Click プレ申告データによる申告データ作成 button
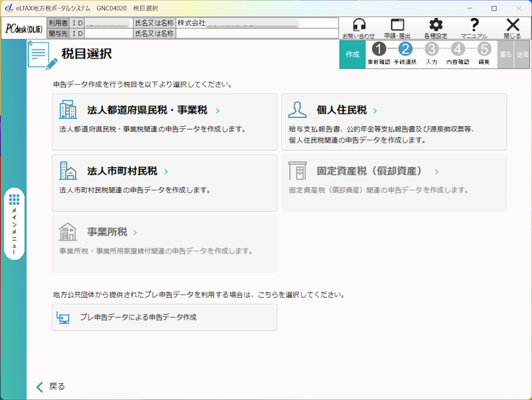This screenshot has height=400, width=532. [164, 318]
